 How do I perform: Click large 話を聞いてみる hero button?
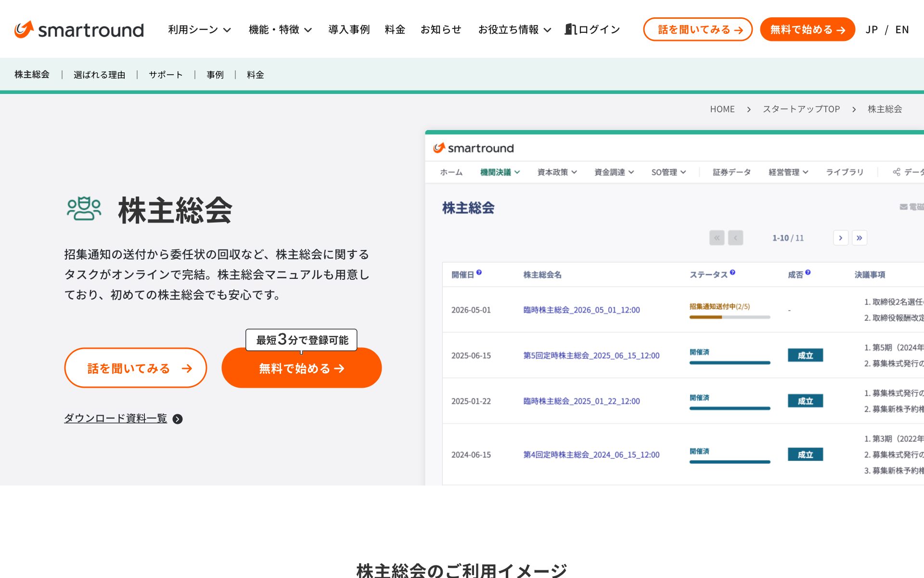point(136,368)
